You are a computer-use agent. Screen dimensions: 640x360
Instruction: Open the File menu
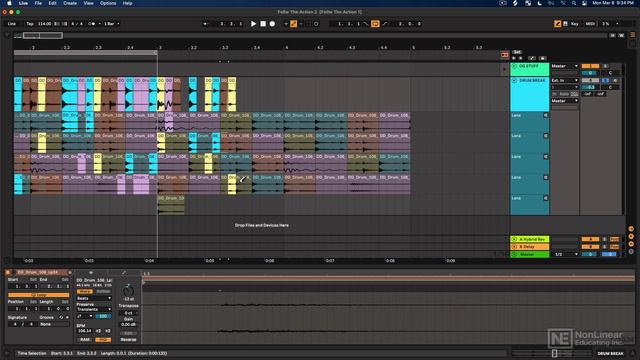[x=38, y=3]
